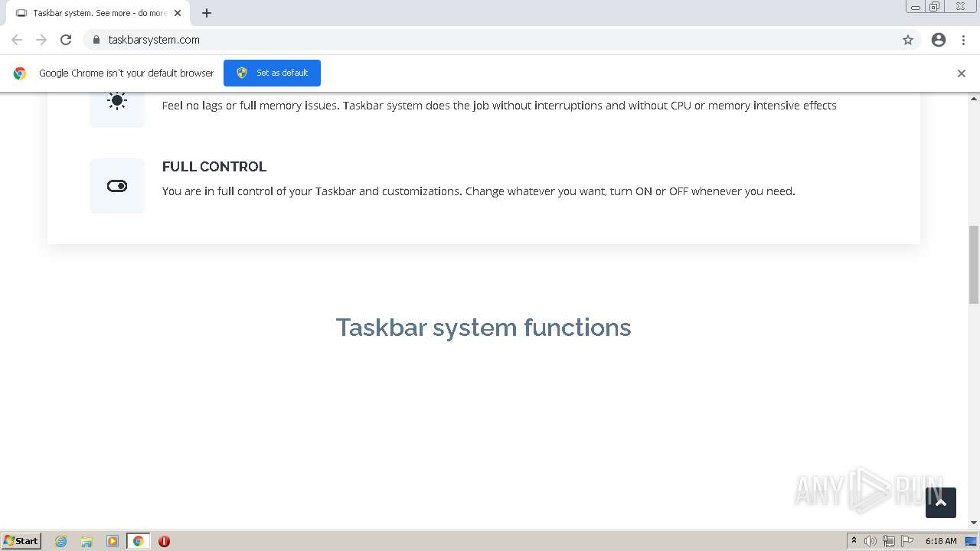This screenshot has width=980, height=551.
Task: Click the scrollbar down arrow
Action: coord(974,523)
